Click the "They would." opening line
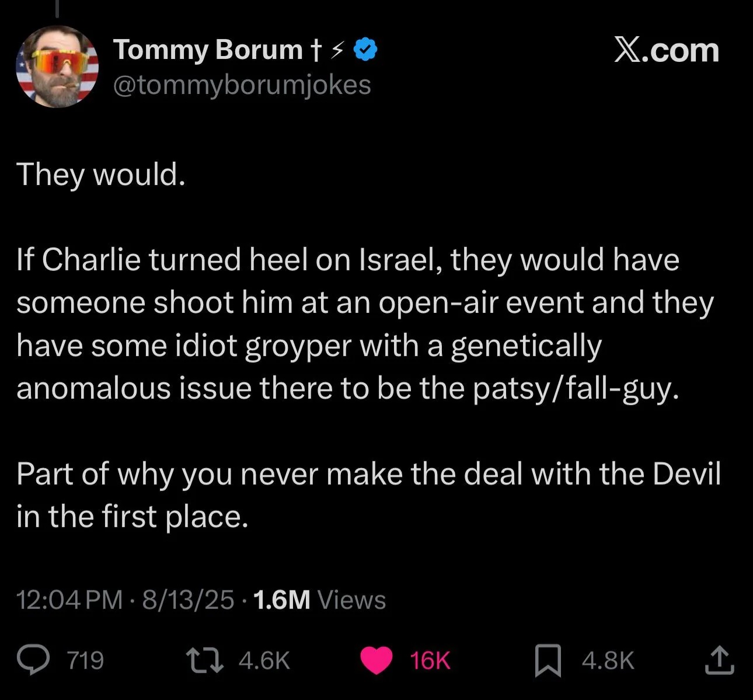Image resolution: width=753 pixels, height=700 pixels. pos(101,174)
